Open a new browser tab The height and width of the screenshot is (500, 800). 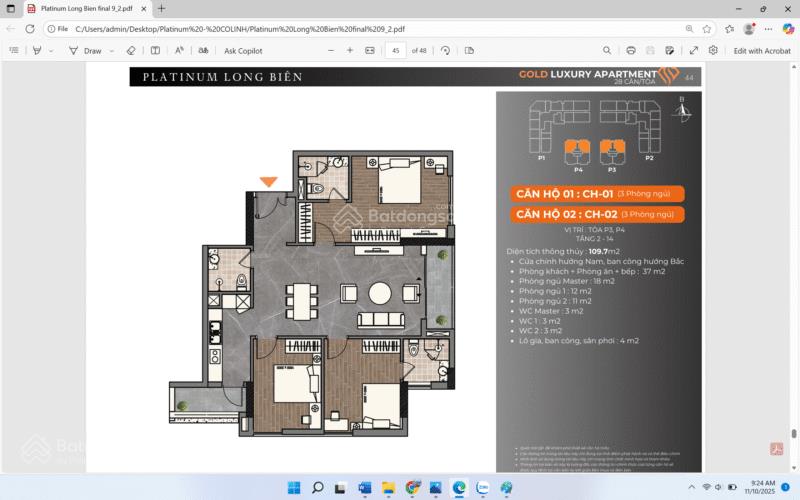[x=161, y=9]
